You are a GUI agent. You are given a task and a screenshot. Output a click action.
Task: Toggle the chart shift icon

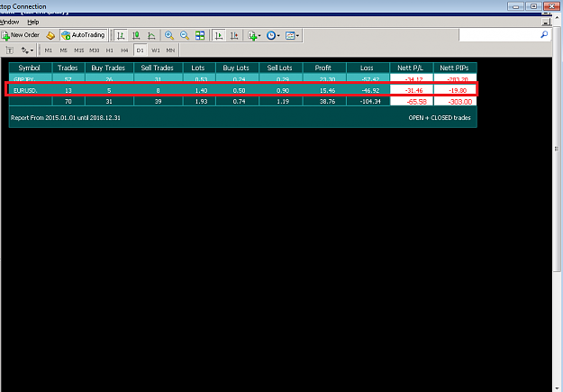point(234,35)
